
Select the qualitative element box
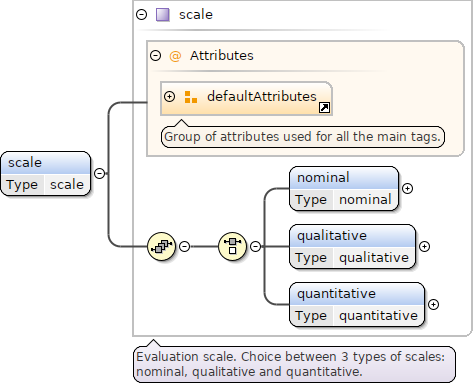[352, 247]
